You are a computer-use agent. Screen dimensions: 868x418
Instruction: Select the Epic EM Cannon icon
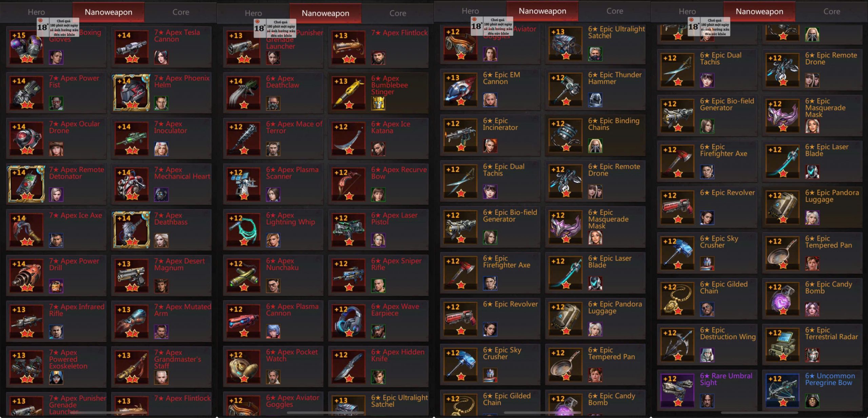coord(460,90)
